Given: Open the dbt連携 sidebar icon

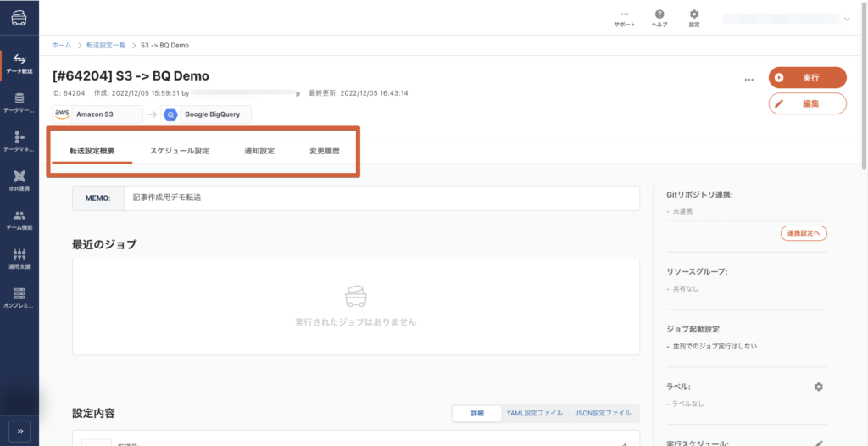Looking at the screenshot, I should point(19,180).
